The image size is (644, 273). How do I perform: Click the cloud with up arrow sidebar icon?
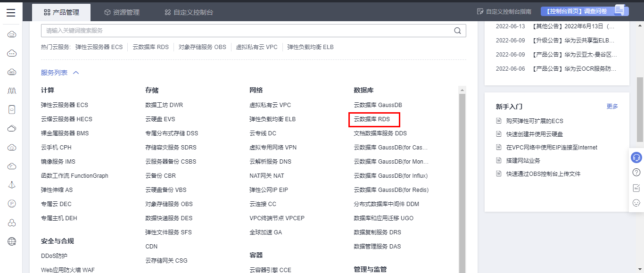[12, 147]
